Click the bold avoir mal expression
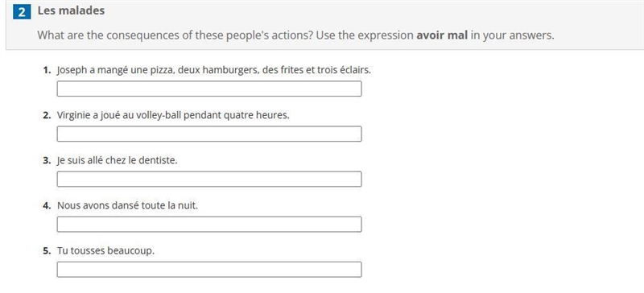This screenshot has width=644, height=293. [442, 35]
